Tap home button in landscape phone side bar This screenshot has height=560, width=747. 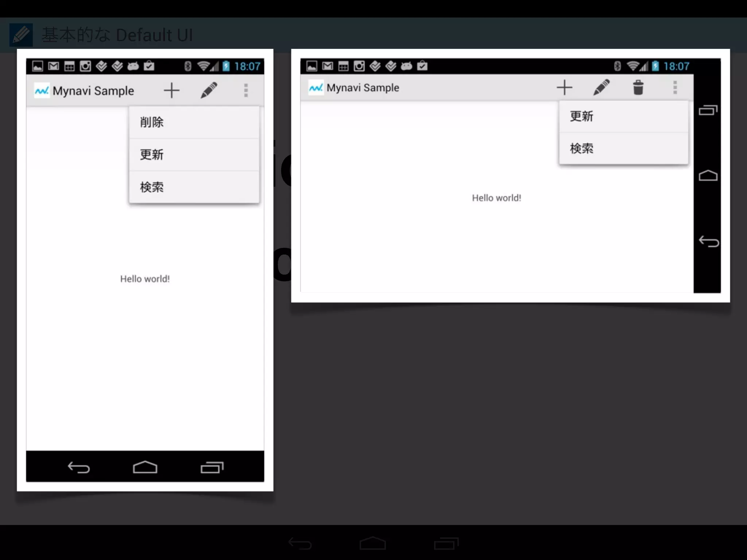point(708,175)
